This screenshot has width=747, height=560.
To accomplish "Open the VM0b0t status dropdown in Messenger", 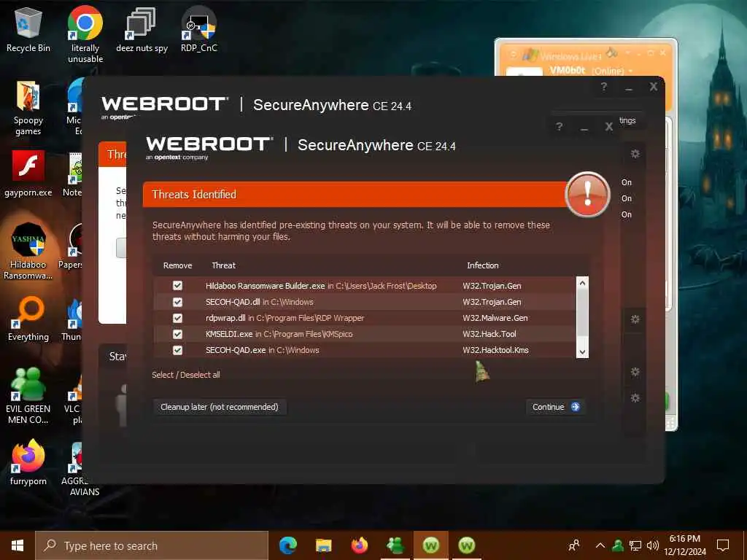I will [x=631, y=71].
